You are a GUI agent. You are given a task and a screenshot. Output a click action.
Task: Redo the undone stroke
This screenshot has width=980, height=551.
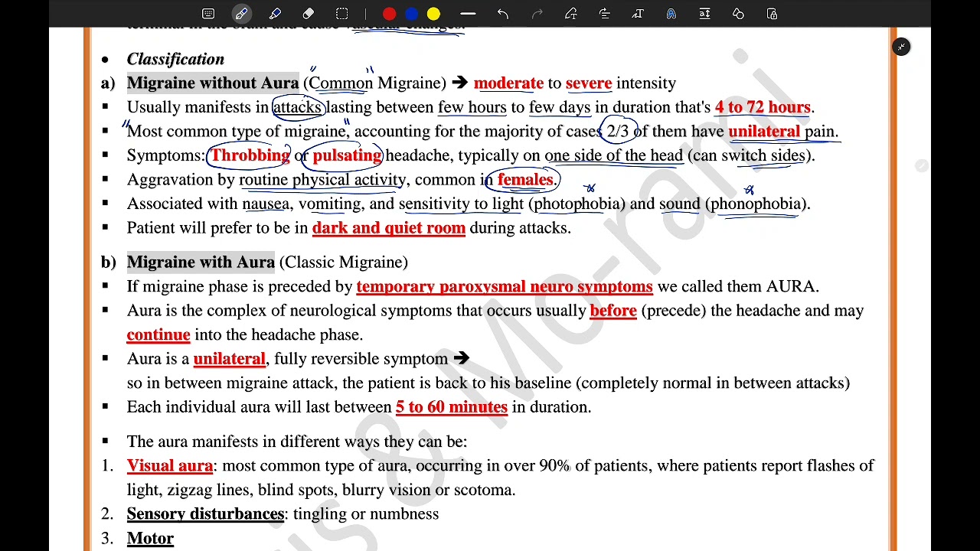point(537,14)
